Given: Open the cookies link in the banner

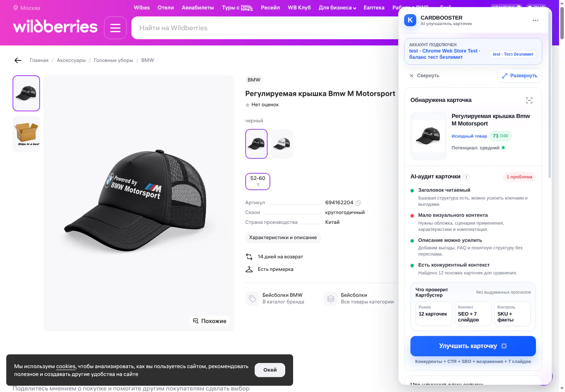Looking at the screenshot, I should (x=66, y=367).
